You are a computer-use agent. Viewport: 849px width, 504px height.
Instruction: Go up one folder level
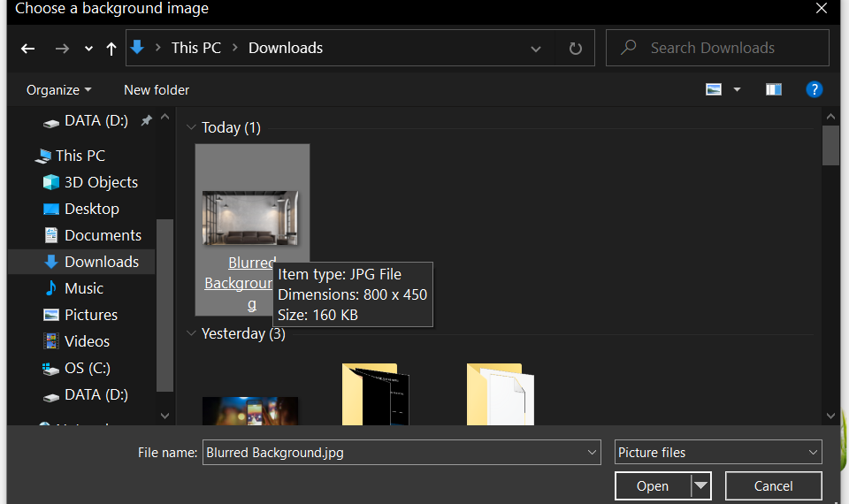click(x=111, y=49)
